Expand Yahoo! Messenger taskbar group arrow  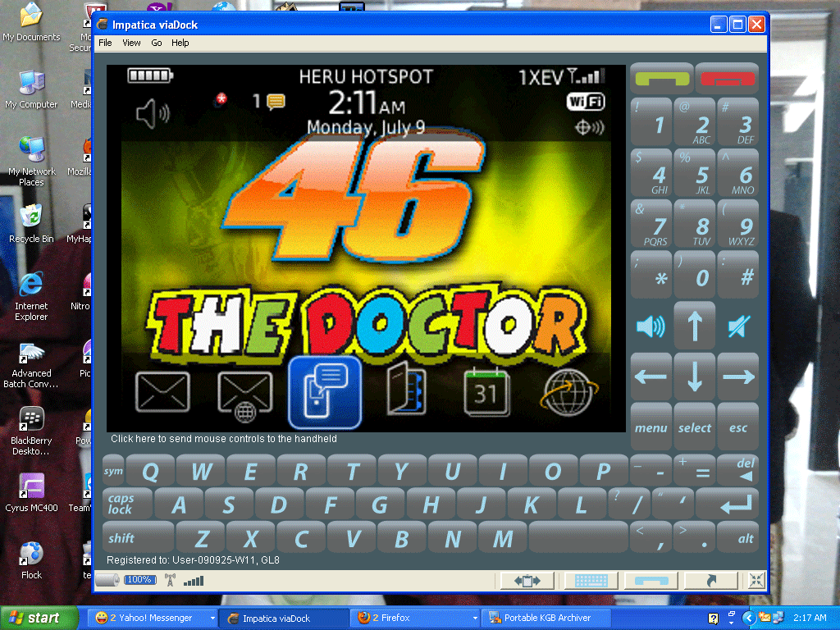[x=212, y=619]
